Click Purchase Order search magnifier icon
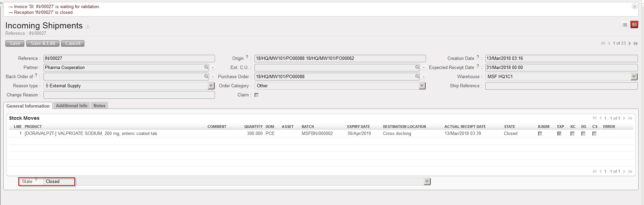The image size is (644, 205). [x=417, y=76]
